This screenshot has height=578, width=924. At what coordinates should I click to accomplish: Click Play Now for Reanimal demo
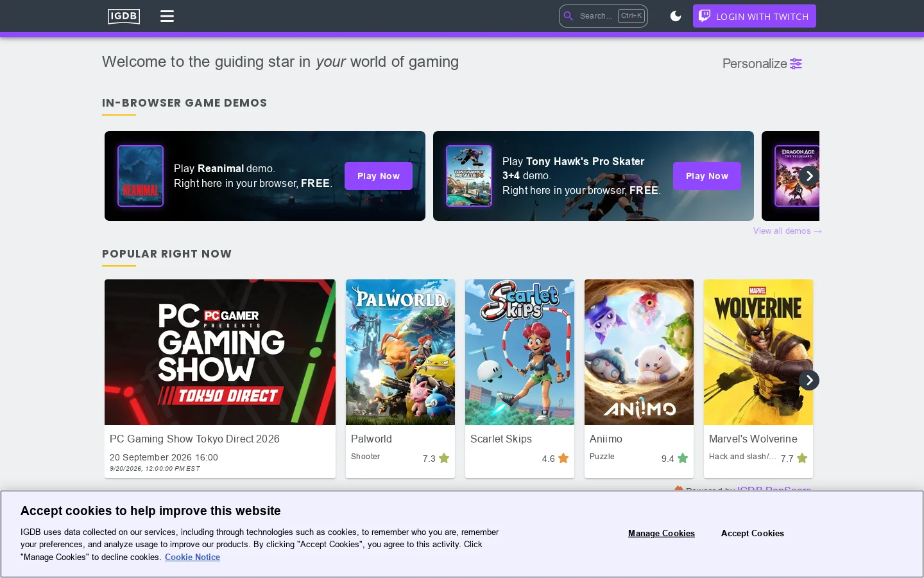(x=379, y=176)
